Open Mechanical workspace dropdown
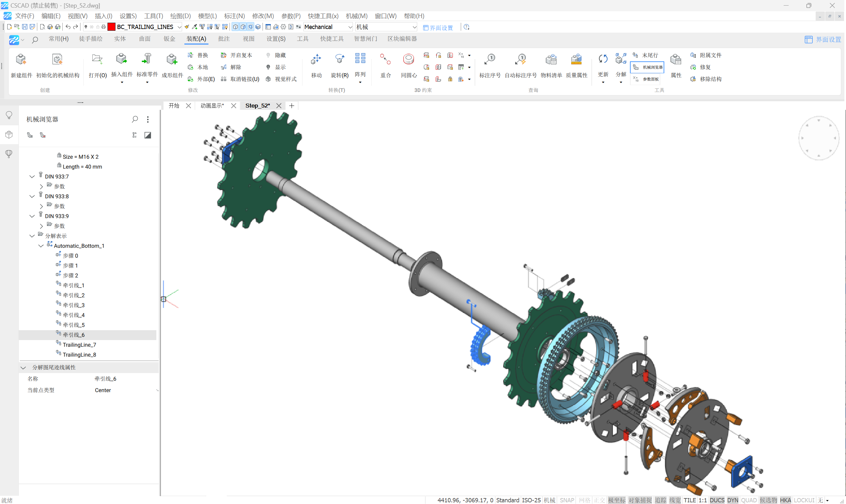Screen dimensions: 846x504 pyautogui.click(x=350, y=27)
